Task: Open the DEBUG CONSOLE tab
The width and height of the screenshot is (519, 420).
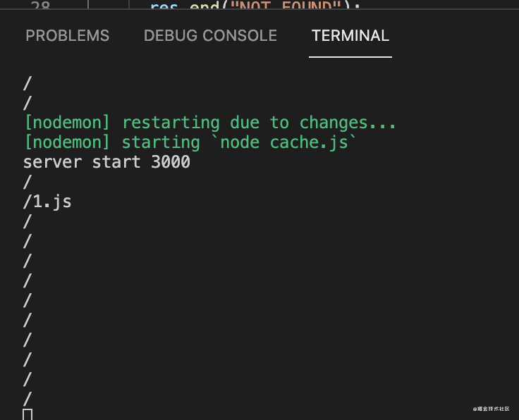Action: point(210,36)
